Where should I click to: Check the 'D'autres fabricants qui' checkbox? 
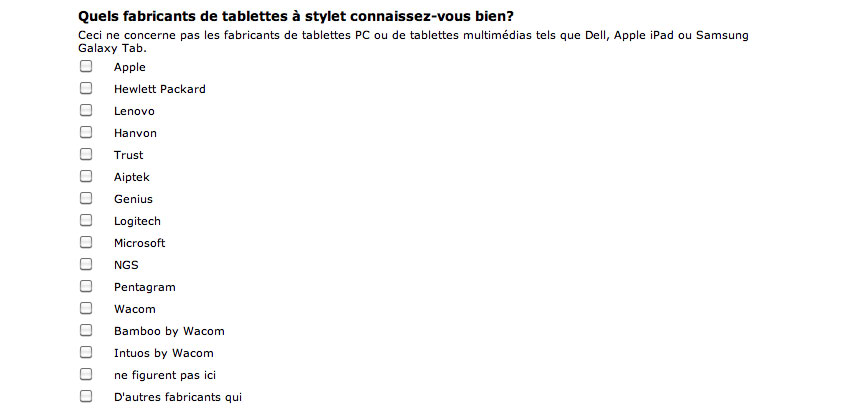coord(86,396)
